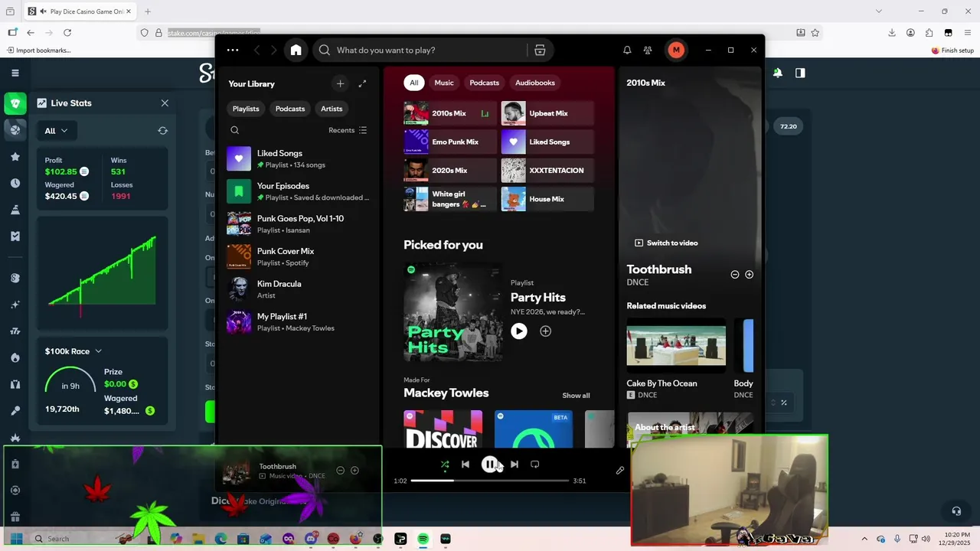980x551 pixels.
Task: Open the Kim Dracula artist entry
Action: tap(299, 289)
